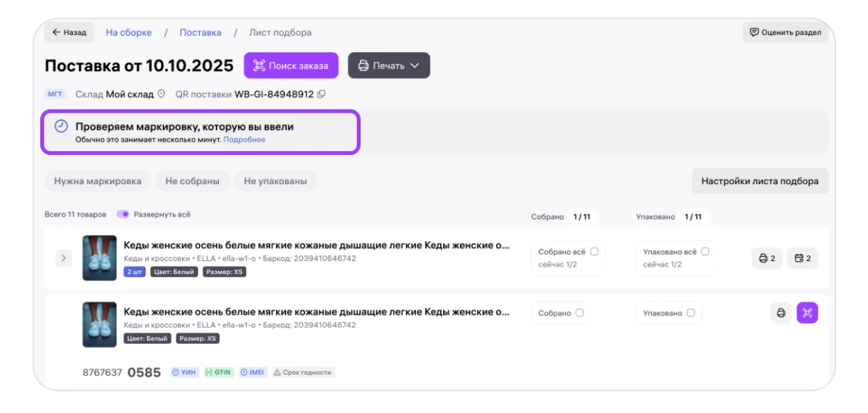
Task: Click the purple scan icon in second product row
Action: (807, 313)
